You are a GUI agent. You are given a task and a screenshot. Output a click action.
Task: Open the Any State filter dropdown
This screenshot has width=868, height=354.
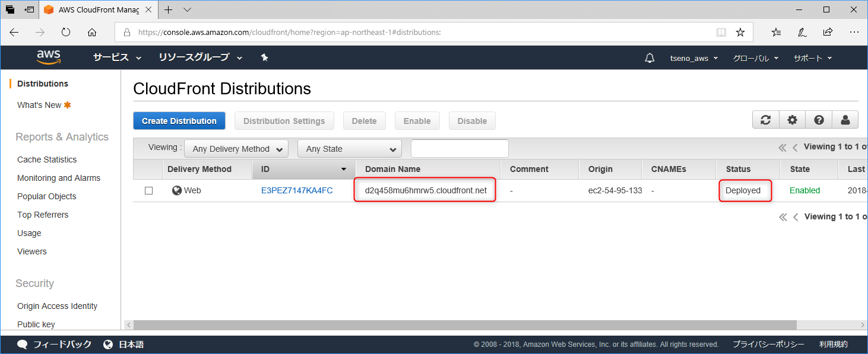click(x=350, y=149)
